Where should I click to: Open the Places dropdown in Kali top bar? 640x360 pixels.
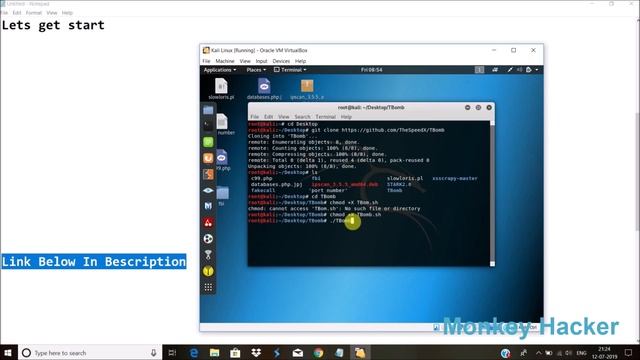pyautogui.click(x=256, y=70)
